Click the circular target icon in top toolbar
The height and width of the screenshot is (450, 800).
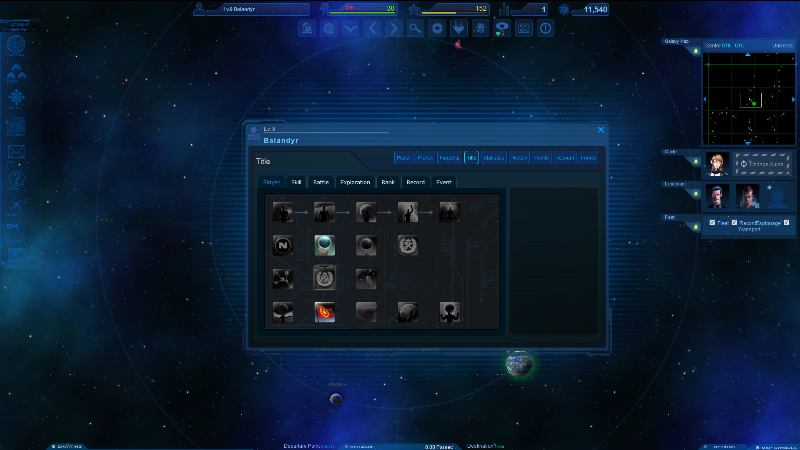(x=437, y=28)
